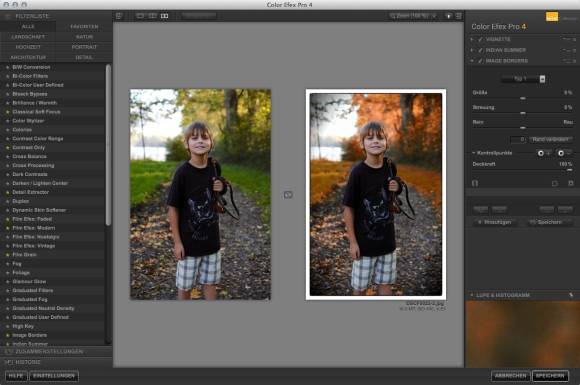The image size is (580, 385).
Task: Add a negative control point
Action: pos(562,153)
